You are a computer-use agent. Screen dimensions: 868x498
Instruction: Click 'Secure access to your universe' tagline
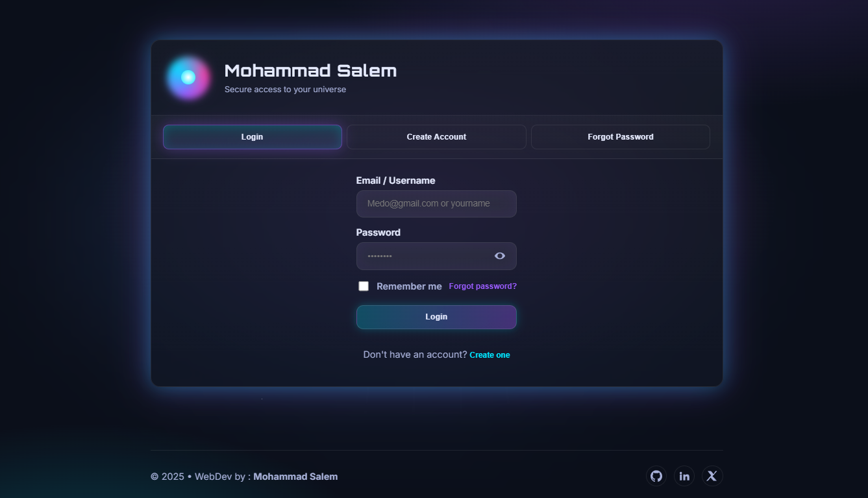(x=285, y=90)
